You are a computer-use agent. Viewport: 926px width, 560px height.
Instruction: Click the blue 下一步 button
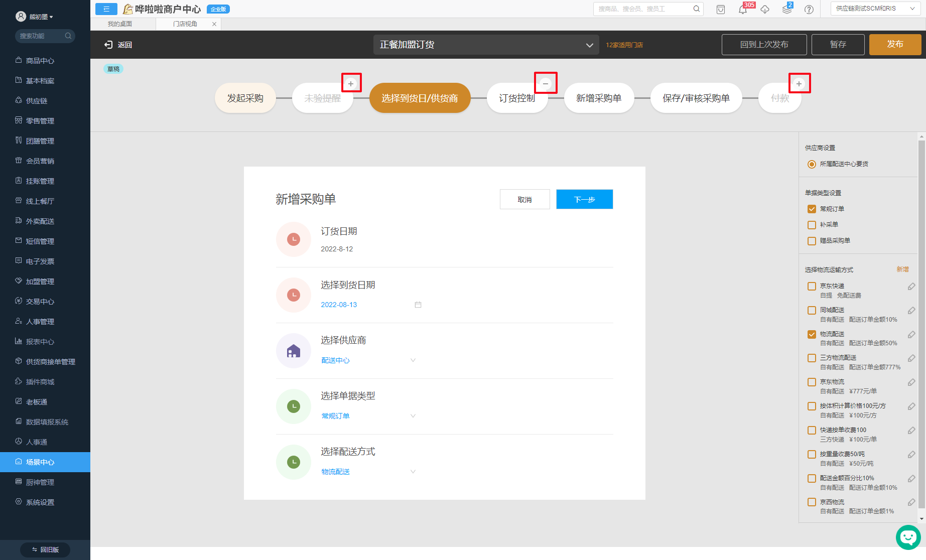[584, 199]
